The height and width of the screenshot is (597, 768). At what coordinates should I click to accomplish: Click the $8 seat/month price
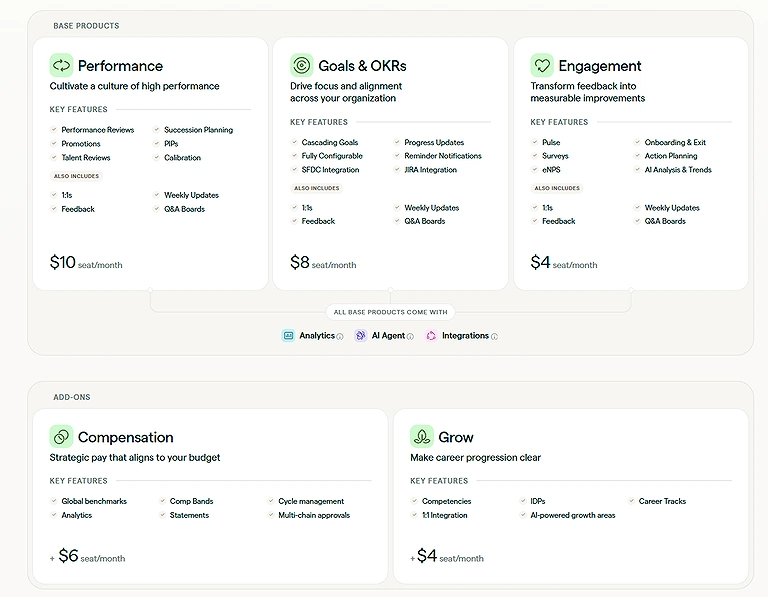tap(323, 263)
